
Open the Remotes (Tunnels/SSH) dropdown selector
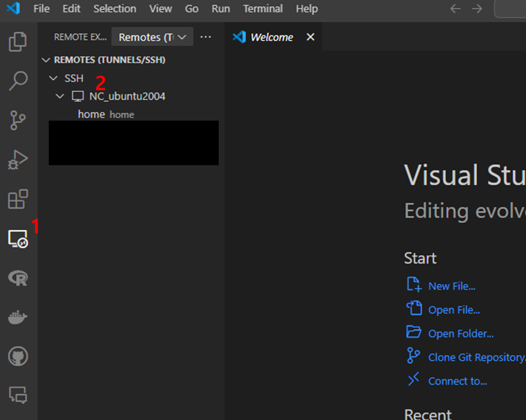pos(152,37)
